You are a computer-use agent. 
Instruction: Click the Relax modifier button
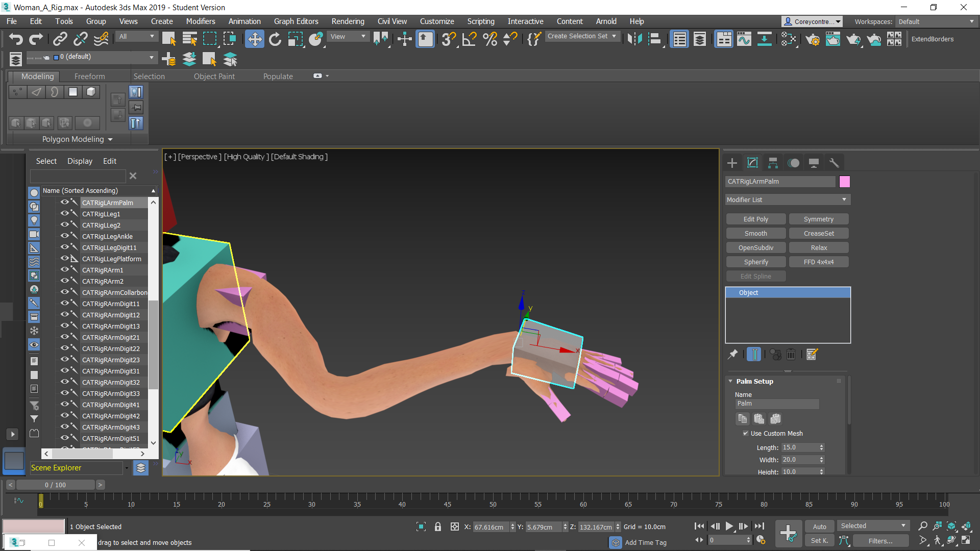818,247
